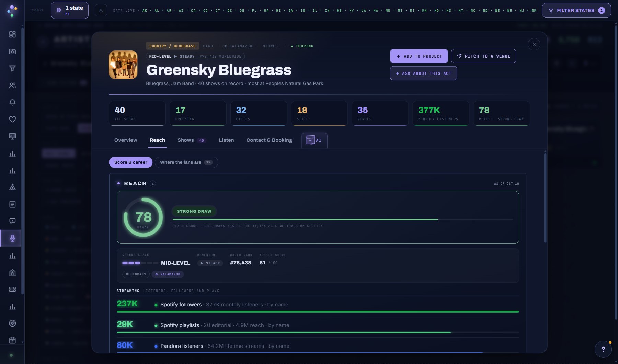Open the chat bubble icon in the sidebar
Viewport: 618px width, 364px height.
(12, 221)
